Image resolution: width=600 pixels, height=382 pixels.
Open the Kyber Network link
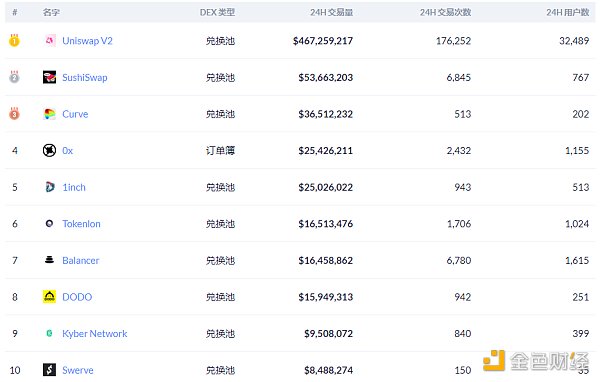click(95, 334)
